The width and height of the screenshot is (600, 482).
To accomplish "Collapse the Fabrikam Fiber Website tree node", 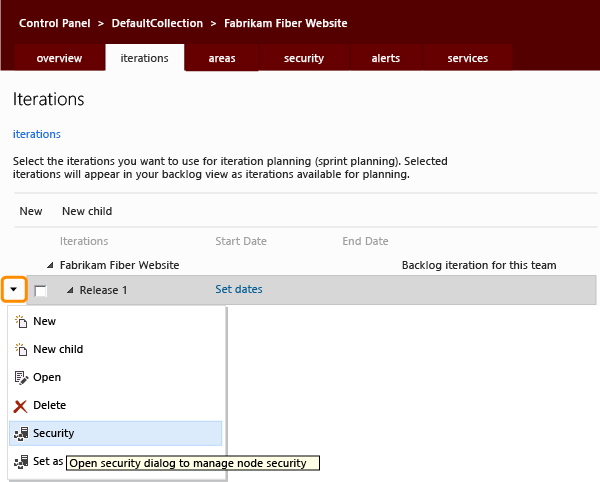I will [x=50, y=265].
